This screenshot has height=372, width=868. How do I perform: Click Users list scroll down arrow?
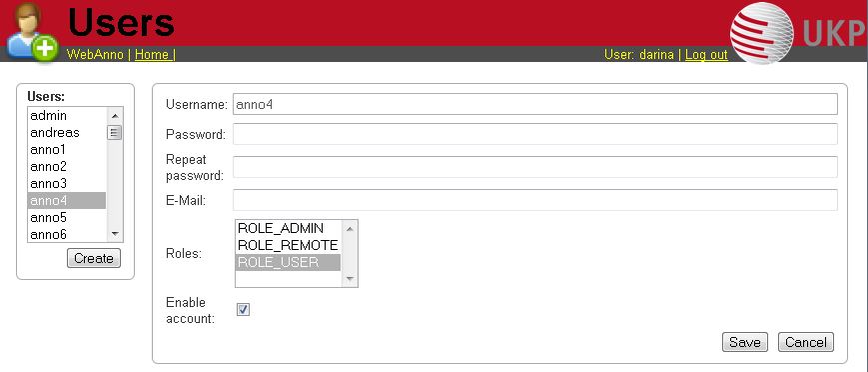coord(115,234)
